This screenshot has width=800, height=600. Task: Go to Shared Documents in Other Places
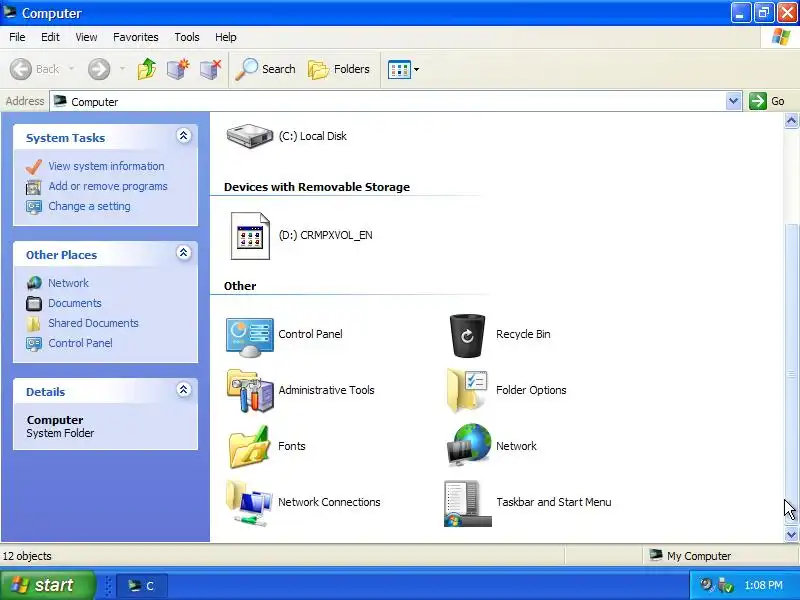pyautogui.click(x=93, y=323)
